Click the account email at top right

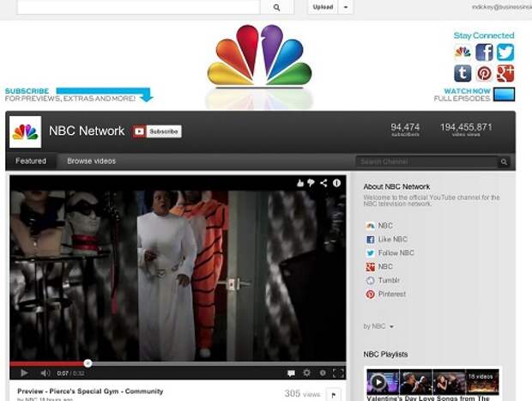click(x=502, y=7)
